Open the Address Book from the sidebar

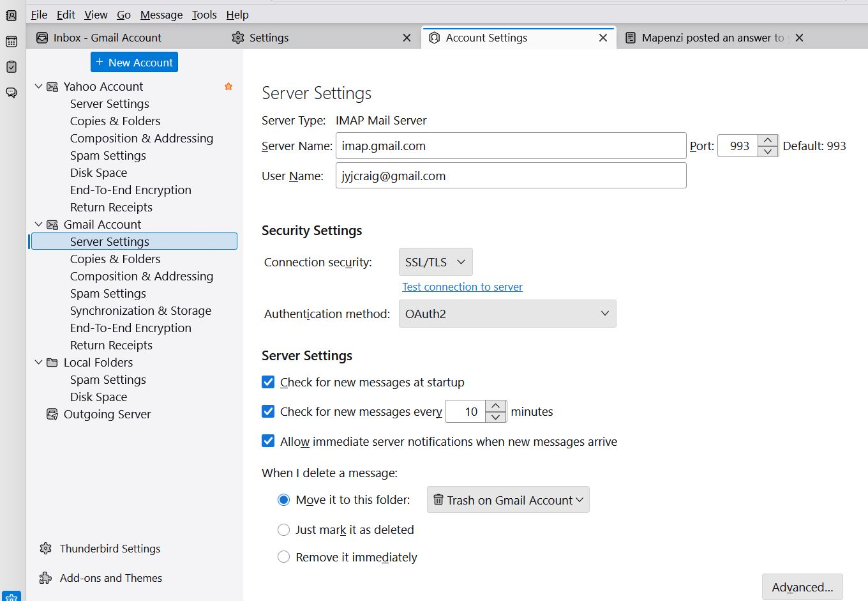(11, 16)
